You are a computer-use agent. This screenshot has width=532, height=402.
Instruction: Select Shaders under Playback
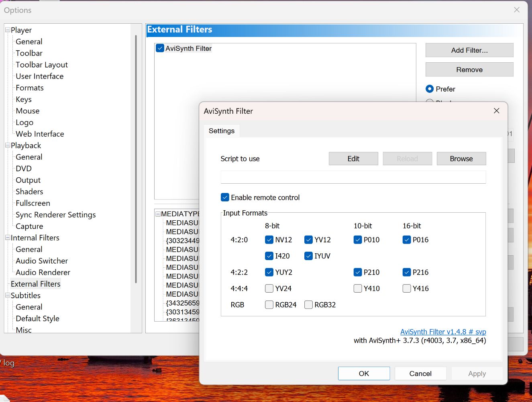[x=29, y=191]
